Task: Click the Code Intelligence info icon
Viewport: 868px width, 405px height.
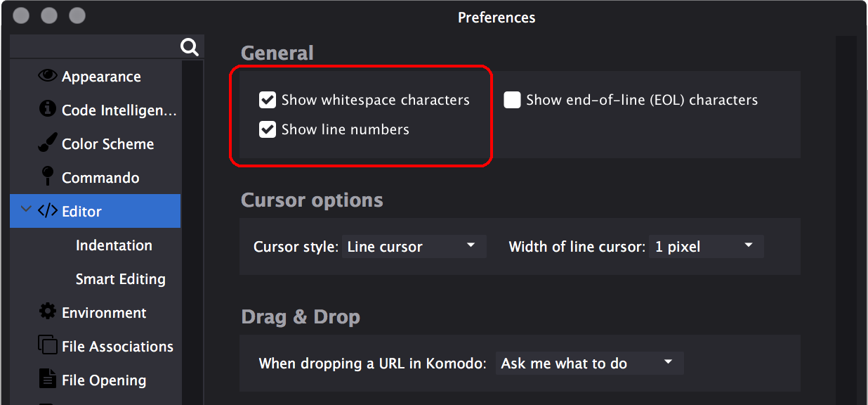Action: [x=48, y=109]
